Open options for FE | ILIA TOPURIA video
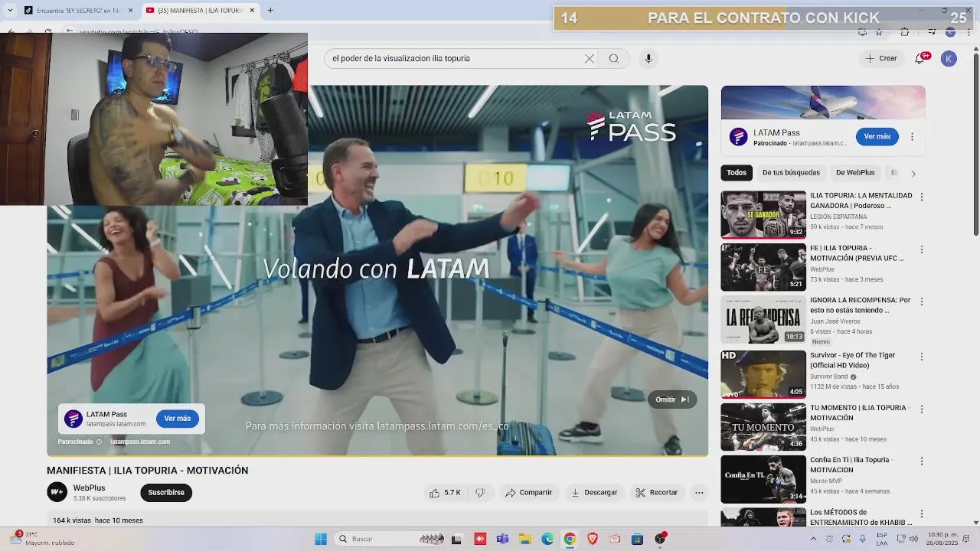 (922, 249)
